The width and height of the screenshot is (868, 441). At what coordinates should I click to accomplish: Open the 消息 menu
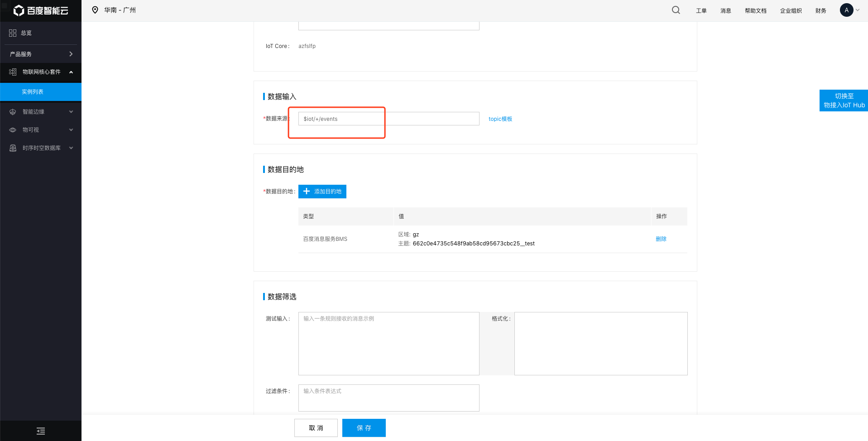pos(725,11)
